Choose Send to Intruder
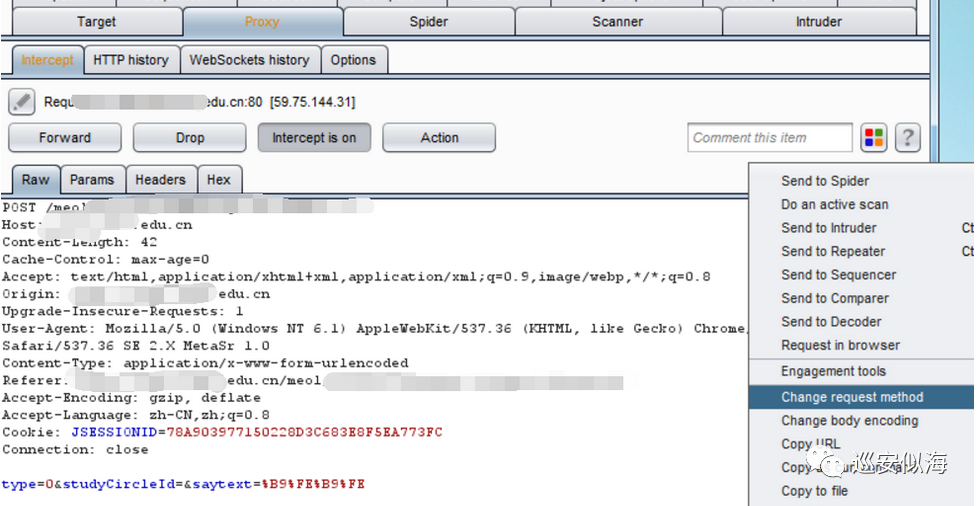 pyautogui.click(x=862, y=228)
